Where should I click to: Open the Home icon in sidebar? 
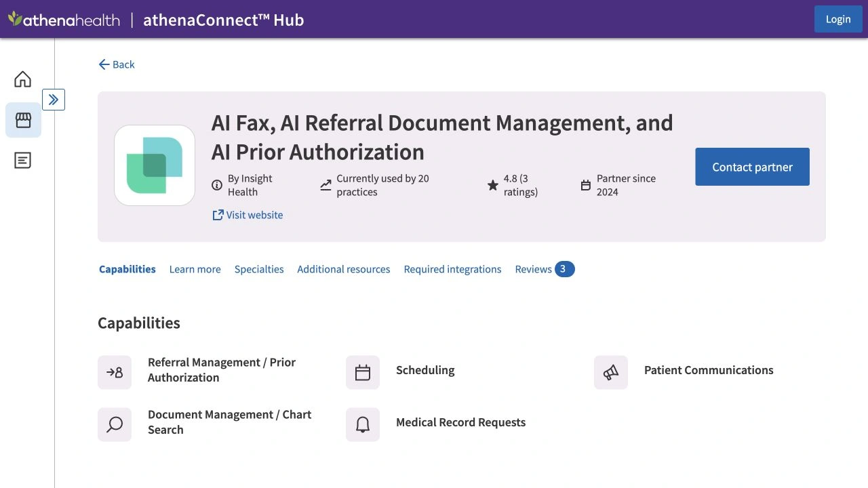click(x=23, y=79)
